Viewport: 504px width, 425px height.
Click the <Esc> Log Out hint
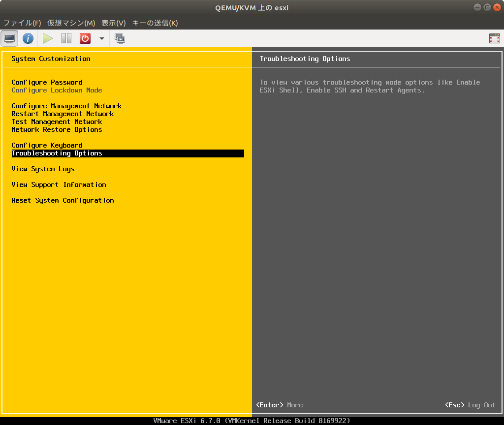click(x=470, y=405)
